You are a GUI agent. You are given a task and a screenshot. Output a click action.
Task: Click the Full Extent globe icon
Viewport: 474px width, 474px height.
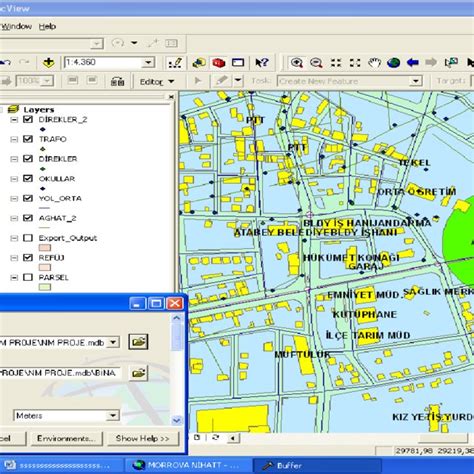(x=394, y=62)
